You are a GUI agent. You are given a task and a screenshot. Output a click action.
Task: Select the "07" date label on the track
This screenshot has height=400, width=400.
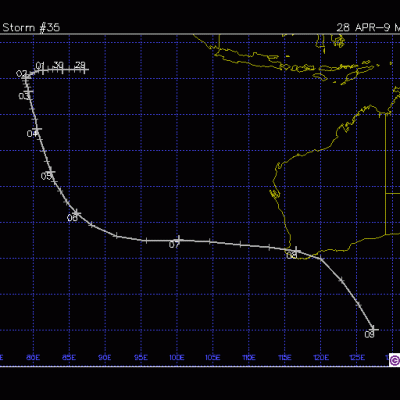[x=174, y=245]
